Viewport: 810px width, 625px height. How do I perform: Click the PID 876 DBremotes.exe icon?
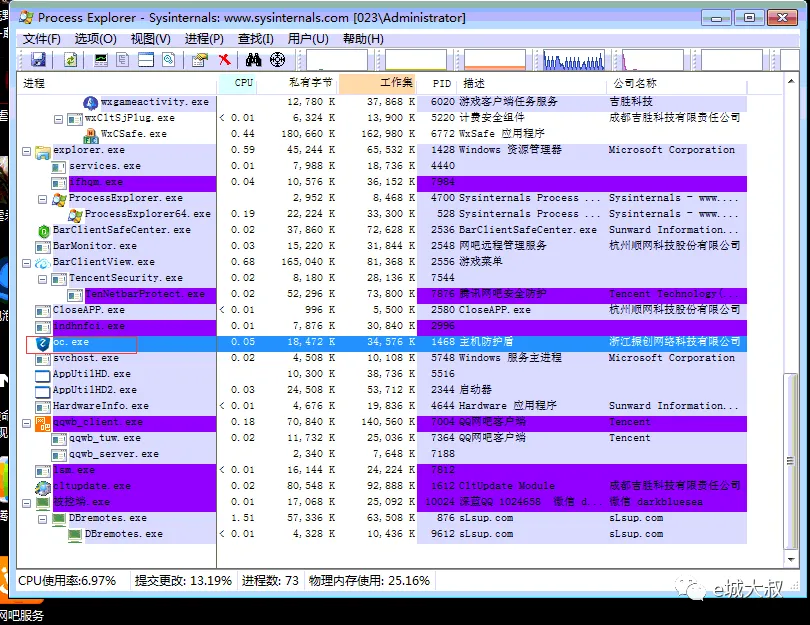[x=59, y=519]
